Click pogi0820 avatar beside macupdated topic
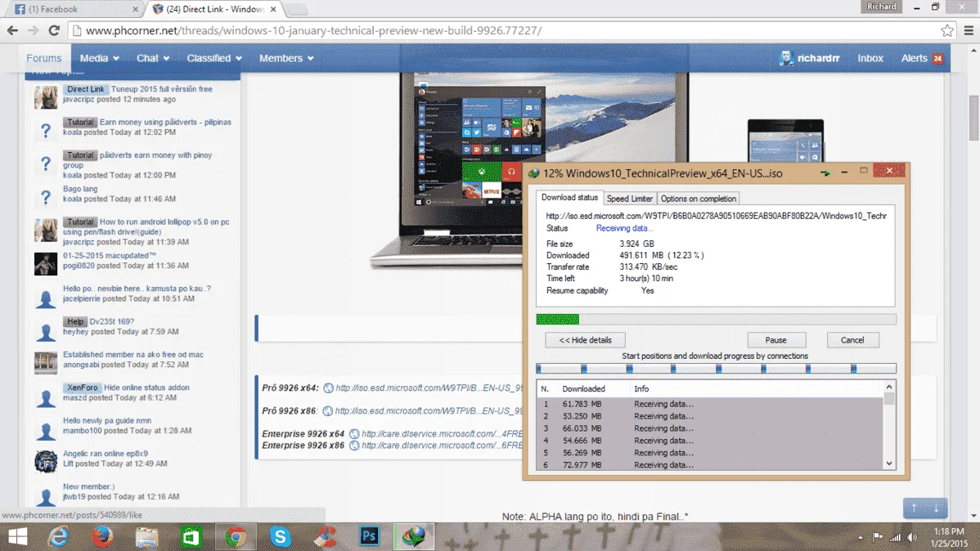Image resolution: width=980 pixels, height=551 pixels. (x=46, y=263)
